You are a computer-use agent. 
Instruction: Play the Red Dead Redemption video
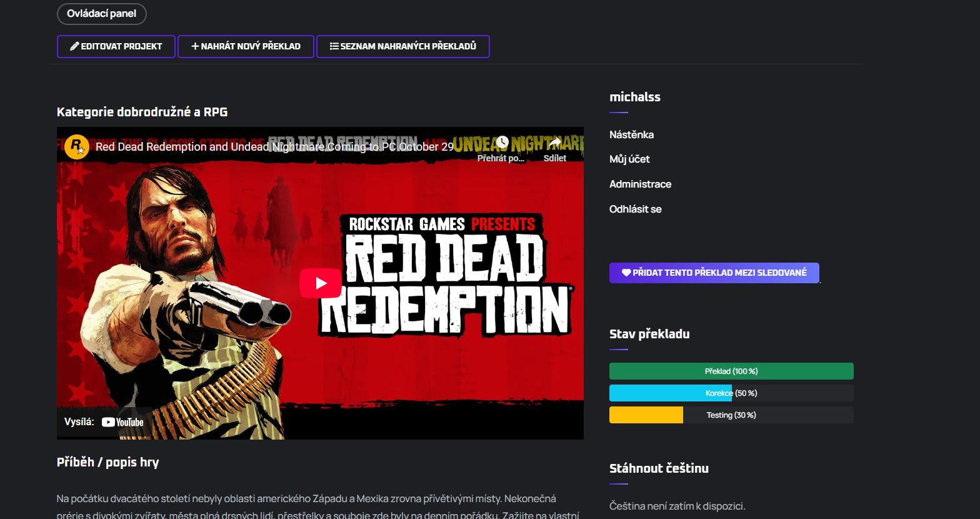tap(321, 283)
